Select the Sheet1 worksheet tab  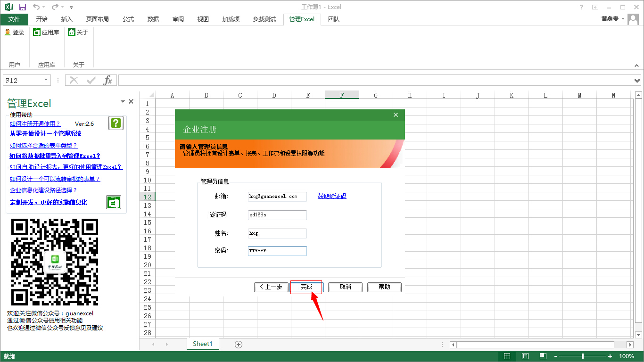click(203, 344)
